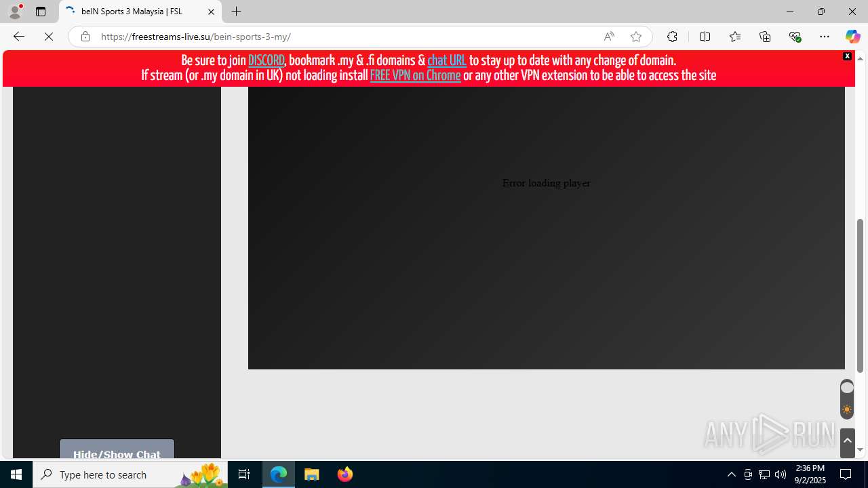Toggle Split screen view

(x=705, y=37)
